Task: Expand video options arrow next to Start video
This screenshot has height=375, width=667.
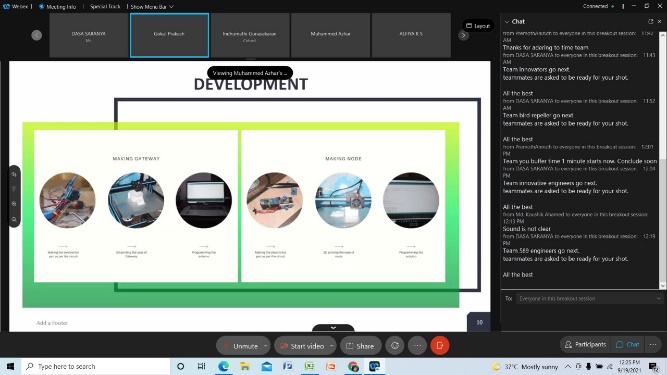Action: [331, 346]
